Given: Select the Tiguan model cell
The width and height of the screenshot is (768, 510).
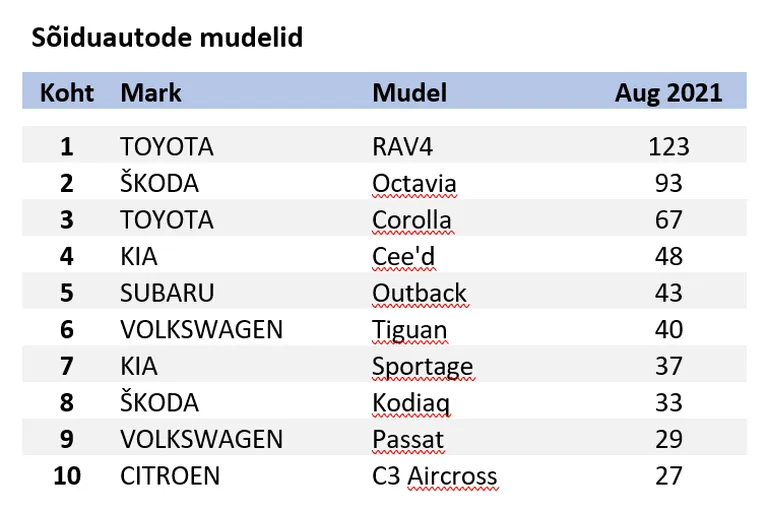Looking at the screenshot, I should click(410, 330).
